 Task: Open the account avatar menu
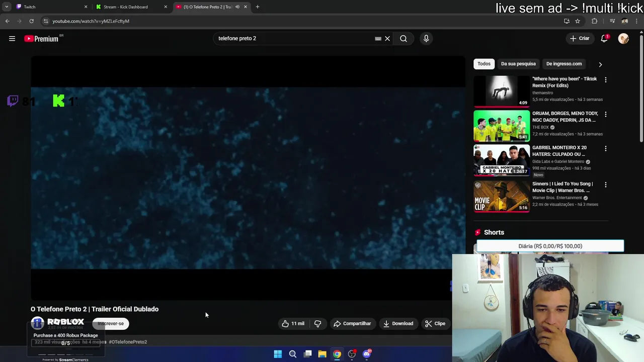pos(623,39)
